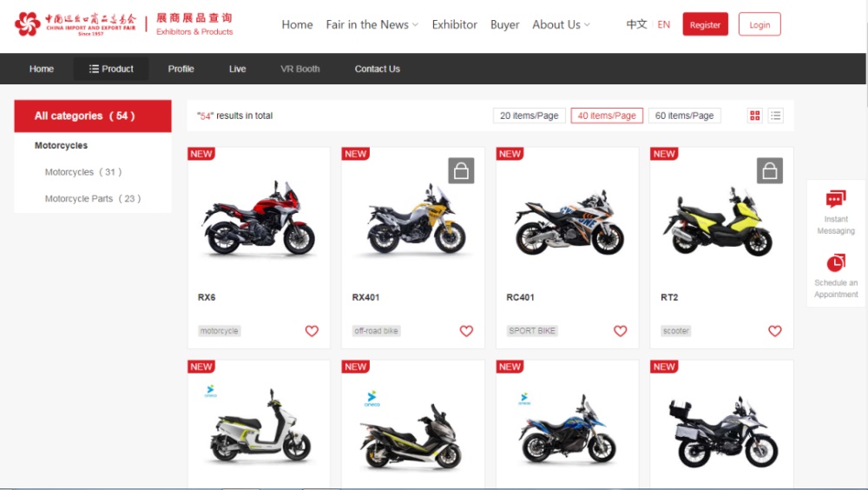Viewport: 868px width, 490px height.
Task: Switch to list view layout icon
Action: click(x=775, y=116)
